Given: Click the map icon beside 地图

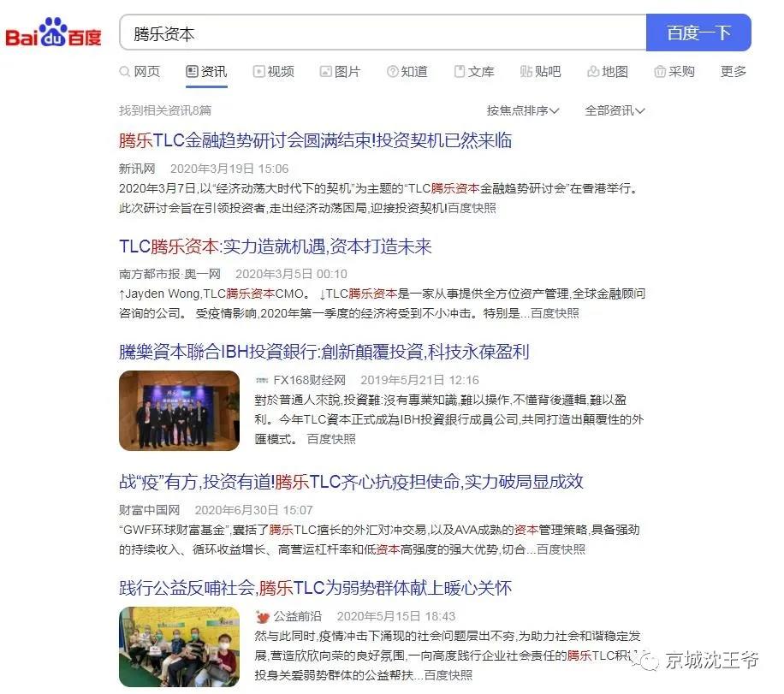Looking at the screenshot, I should [x=593, y=72].
